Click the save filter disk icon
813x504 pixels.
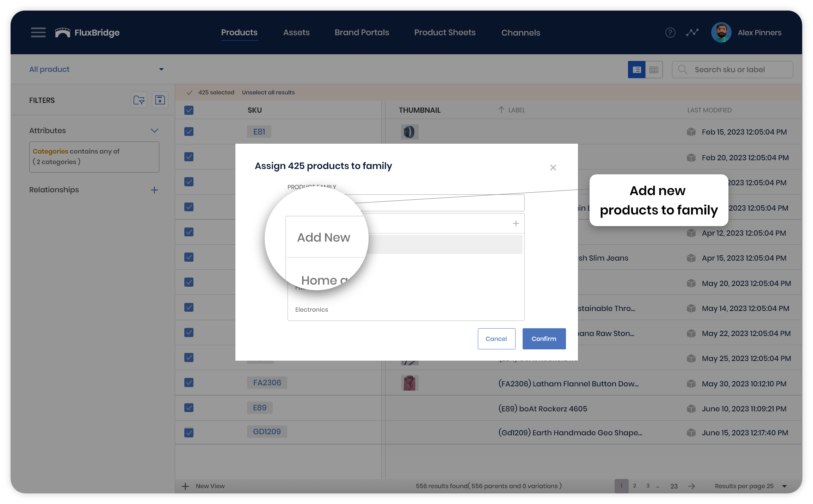(160, 100)
